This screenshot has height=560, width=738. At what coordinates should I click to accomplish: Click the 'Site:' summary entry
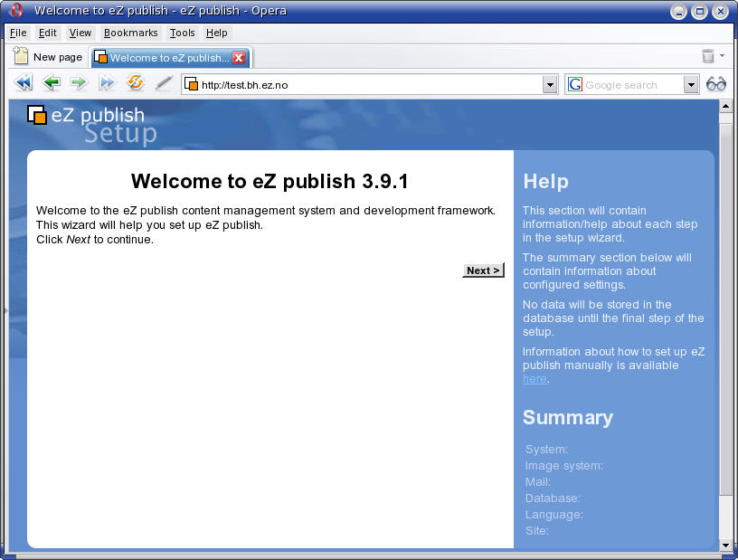[x=537, y=531]
